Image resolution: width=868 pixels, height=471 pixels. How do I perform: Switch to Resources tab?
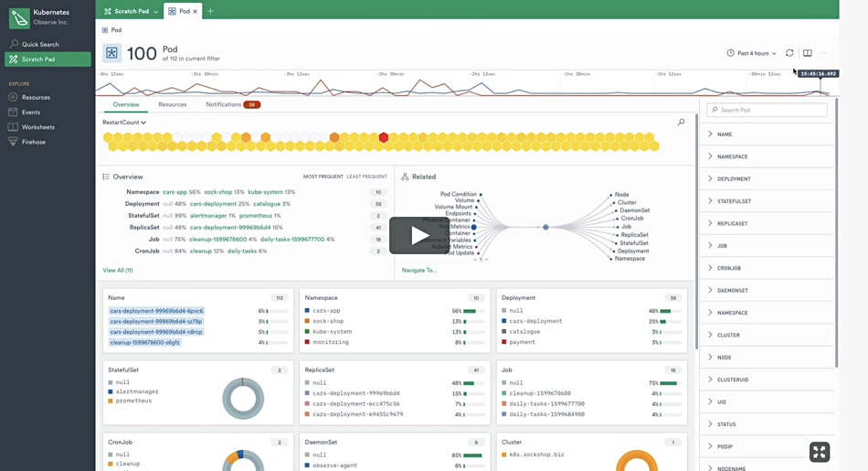[172, 104]
